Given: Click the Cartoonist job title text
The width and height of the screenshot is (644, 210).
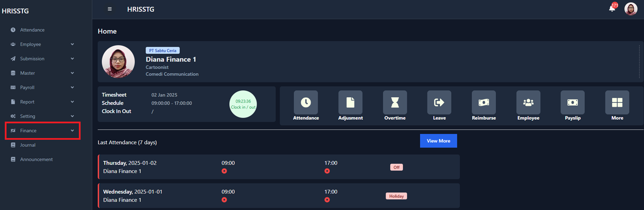Looking at the screenshot, I should click(157, 67).
